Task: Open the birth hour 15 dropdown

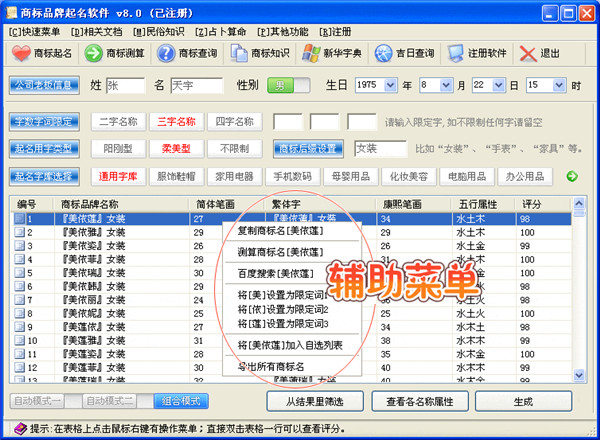Action: [x=559, y=85]
